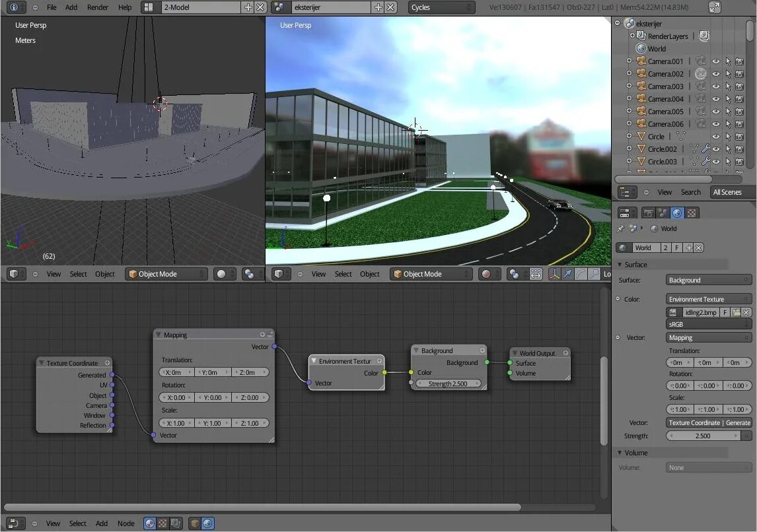
Task: Open the sRGB color space dropdown
Action: tap(708, 324)
